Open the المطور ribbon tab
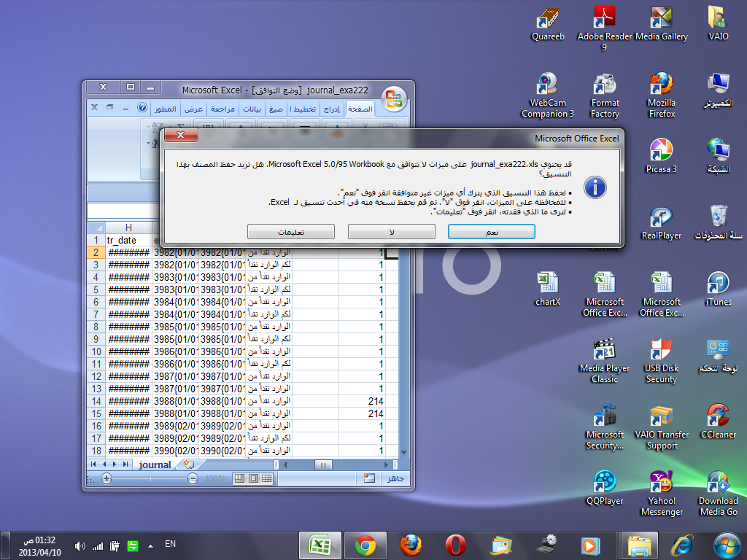Viewport: 747px width, 560px height. [x=166, y=109]
